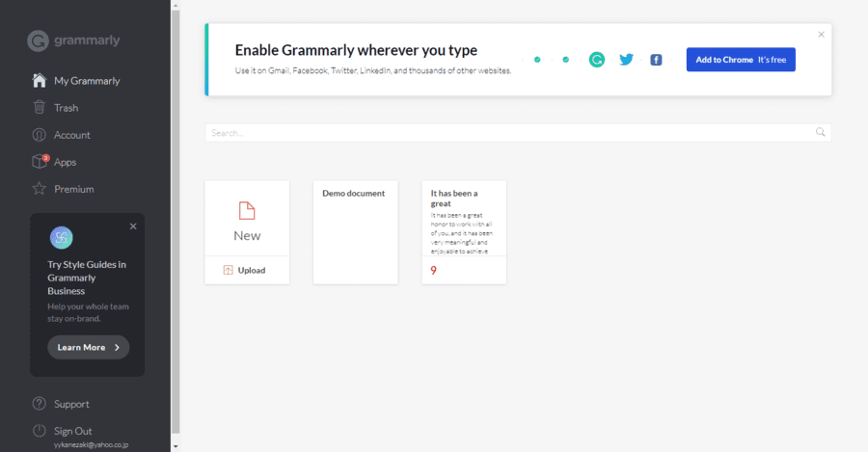The height and width of the screenshot is (452, 868).
Task: Click 'Enable Grammarly wherever you type' heading
Action: click(x=356, y=50)
